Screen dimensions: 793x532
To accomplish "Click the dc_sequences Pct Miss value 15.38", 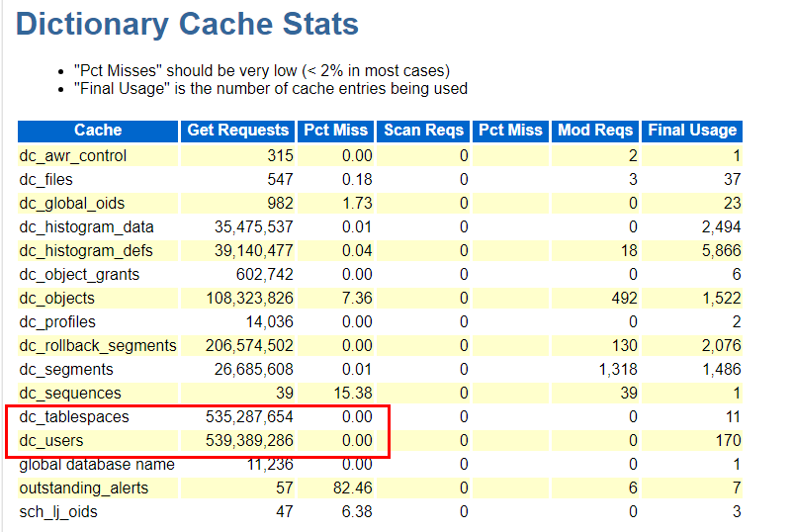I will click(x=352, y=394).
